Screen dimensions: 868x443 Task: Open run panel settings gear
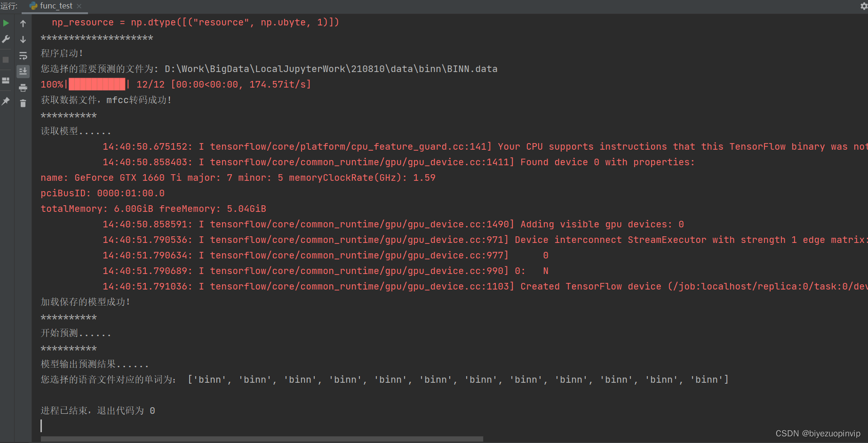pyautogui.click(x=864, y=6)
